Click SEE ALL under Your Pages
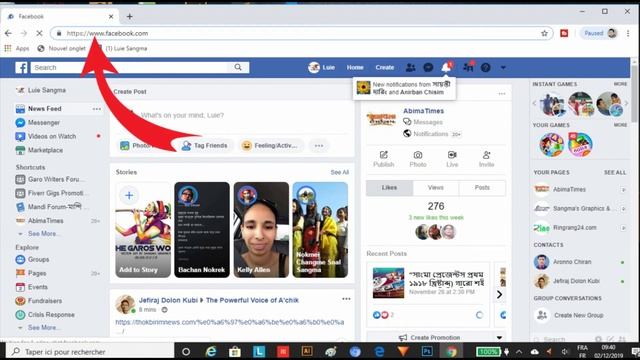Image resolution: width=640 pixels, height=360 pixels. point(615,173)
